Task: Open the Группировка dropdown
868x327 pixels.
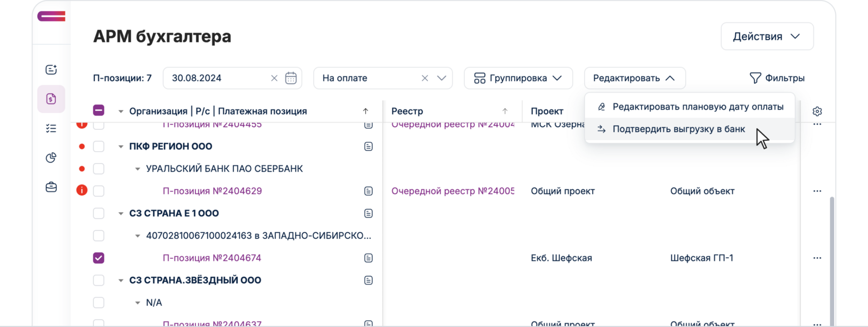Action: tap(518, 78)
